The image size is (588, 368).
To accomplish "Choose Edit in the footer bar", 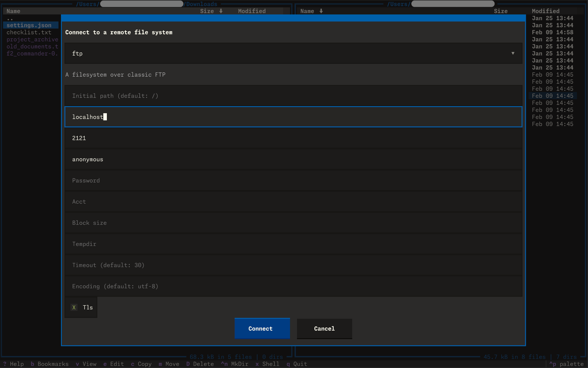I will (x=114, y=364).
